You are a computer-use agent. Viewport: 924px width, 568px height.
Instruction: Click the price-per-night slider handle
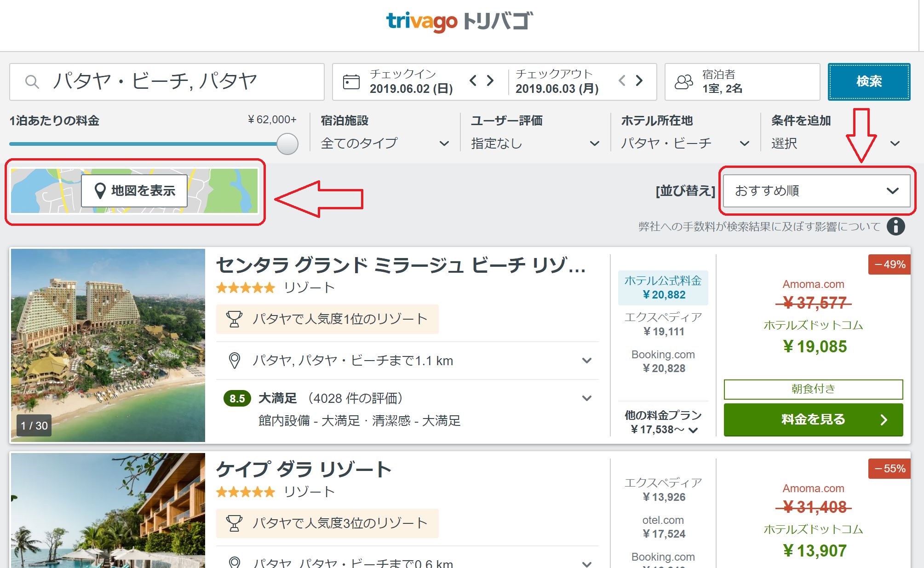tap(287, 144)
